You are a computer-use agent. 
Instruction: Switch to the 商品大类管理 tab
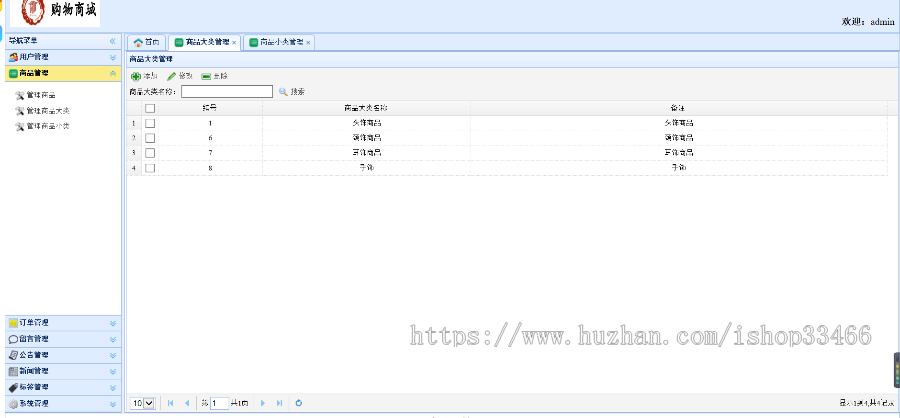click(x=204, y=42)
